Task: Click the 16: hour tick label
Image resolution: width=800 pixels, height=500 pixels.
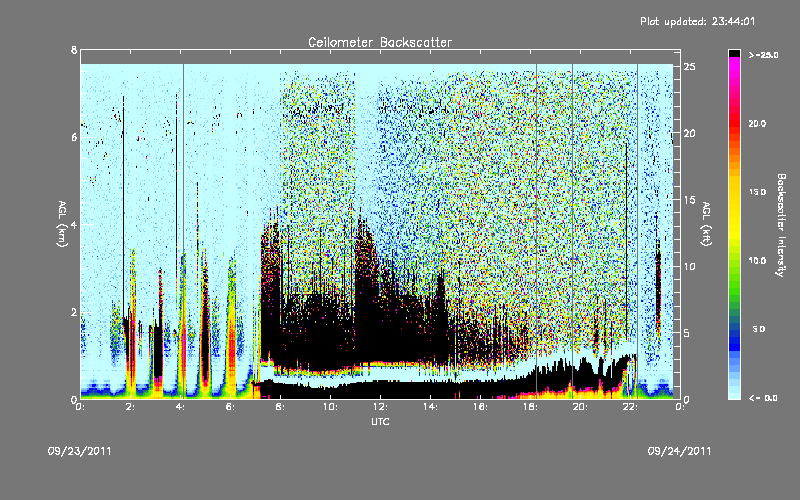Action: click(x=480, y=407)
